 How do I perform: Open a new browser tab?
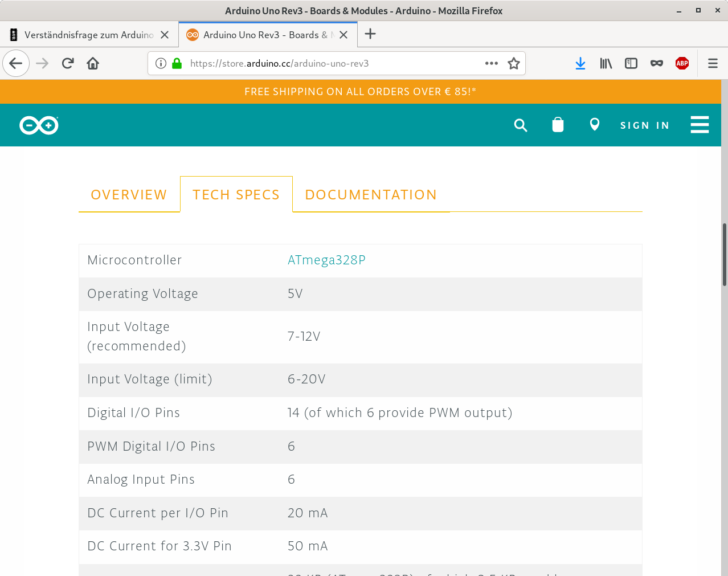[x=370, y=34]
